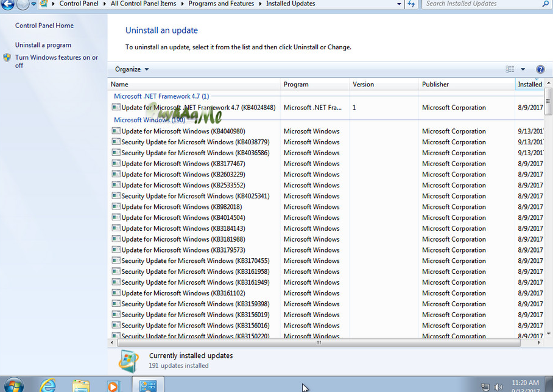Open address bar history dropdown
Screen dimensions: 553x392
[x=400, y=4]
